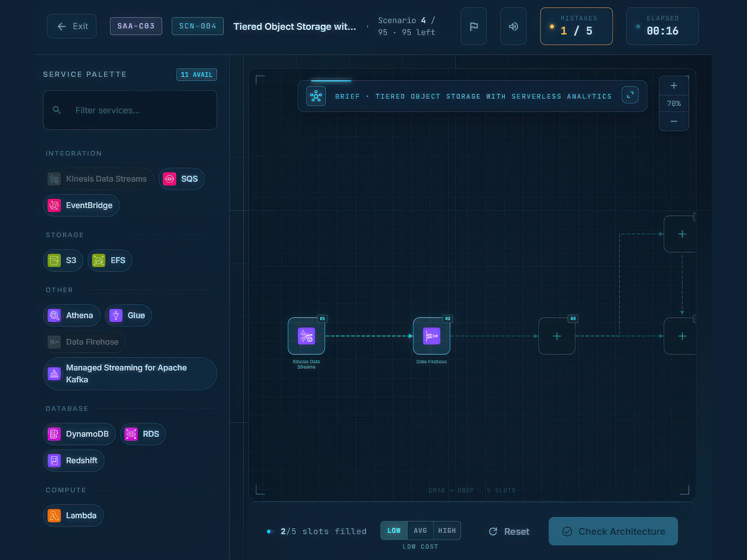Click the 2/5 slots filled status

323,532
